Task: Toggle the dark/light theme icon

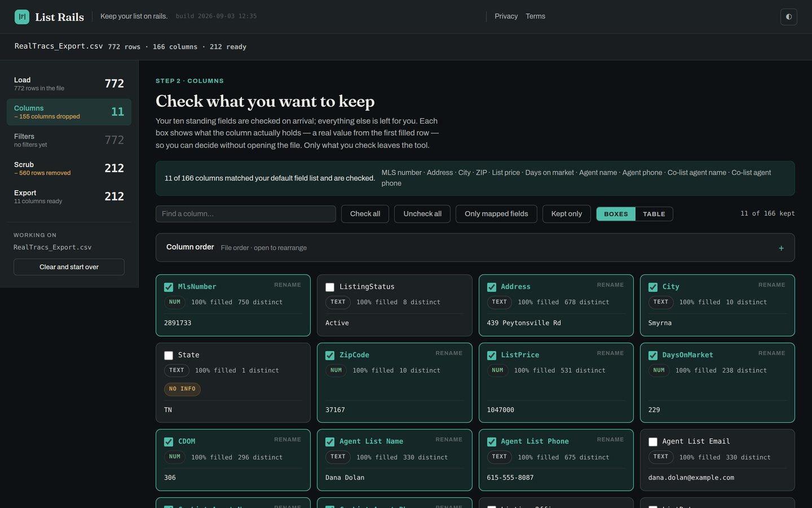Action: [788, 17]
